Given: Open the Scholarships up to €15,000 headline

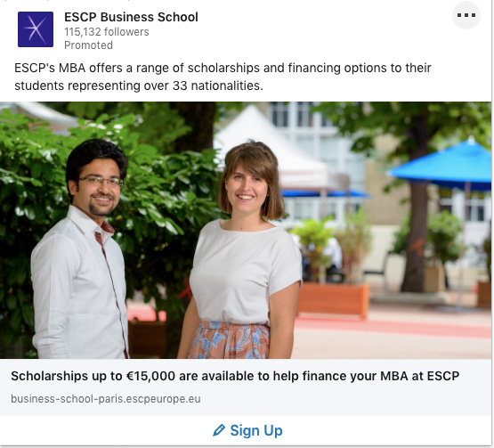Looking at the screenshot, I should [x=235, y=376].
